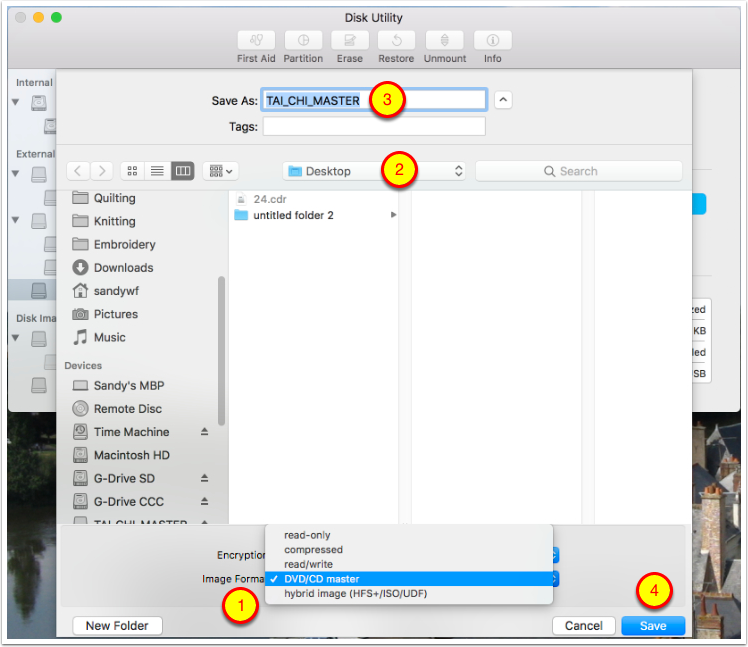Image resolution: width=748 pixels, height=647 pixels.
Task: Select highlighted disk row in Disk Utility sidebar
Action: 32,290
